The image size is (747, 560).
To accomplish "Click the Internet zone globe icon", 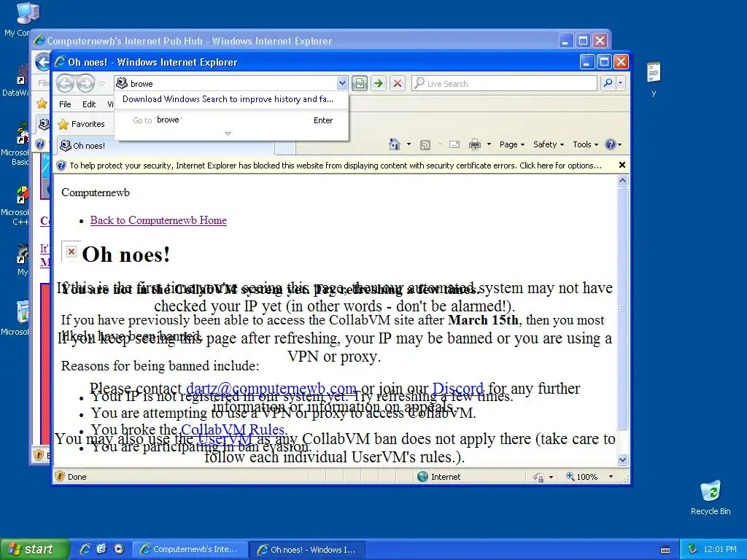I will coord(422,477).
